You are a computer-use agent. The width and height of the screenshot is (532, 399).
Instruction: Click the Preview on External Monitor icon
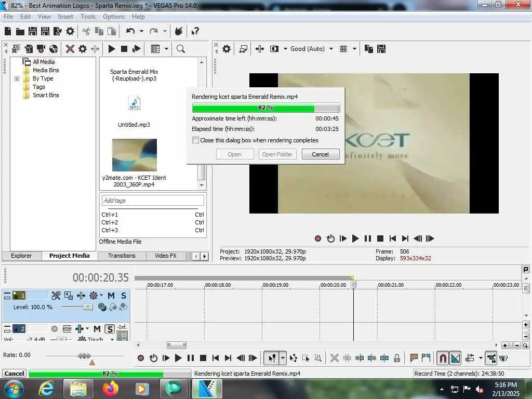point(243,49)
